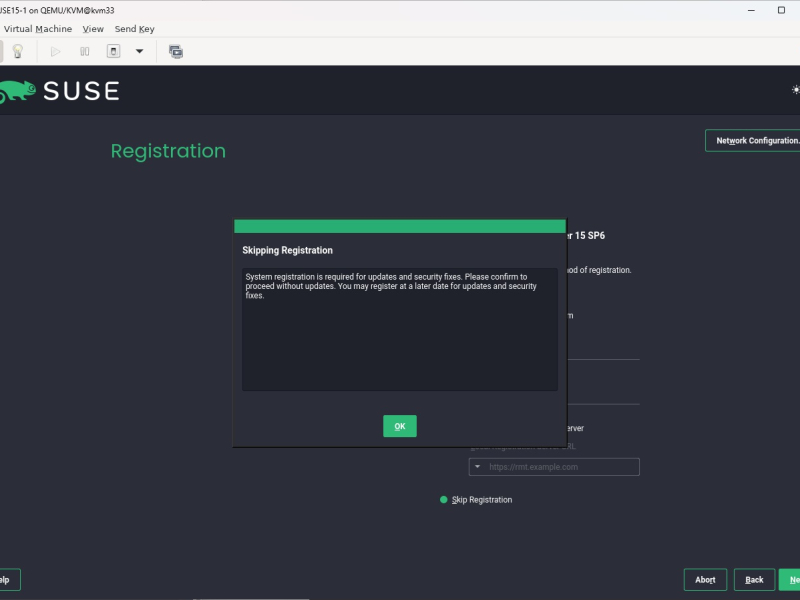Click the Skipping Registration dialog title

[287, 251]
